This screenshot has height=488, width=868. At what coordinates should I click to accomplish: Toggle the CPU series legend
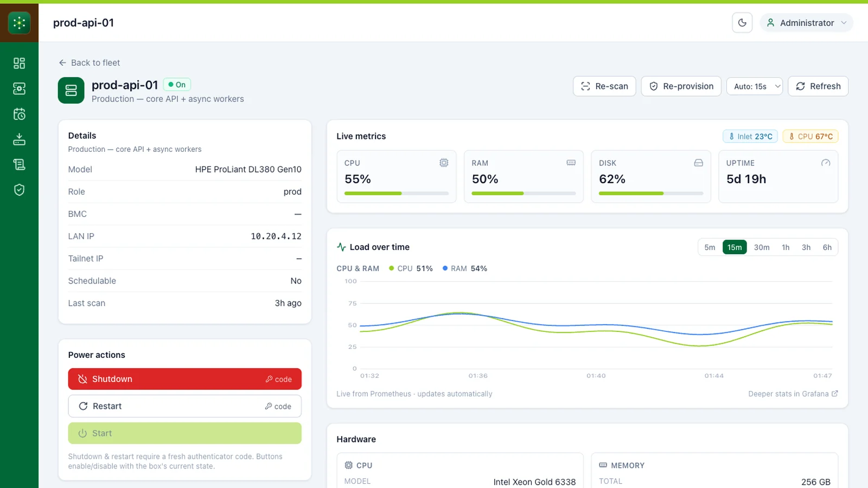[x=411, y=268]
